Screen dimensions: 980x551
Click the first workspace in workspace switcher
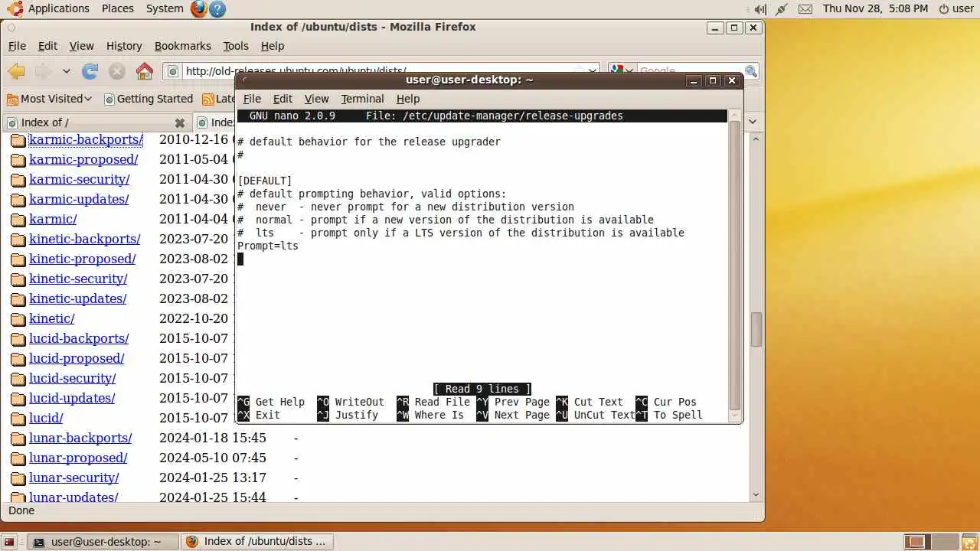point(915,542)
